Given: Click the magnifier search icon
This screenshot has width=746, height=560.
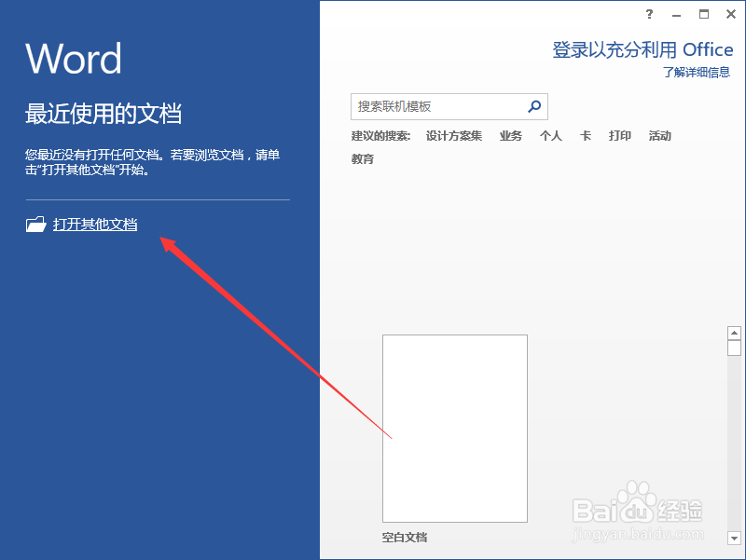Looking at the screenshot, I should pos(534,106).
